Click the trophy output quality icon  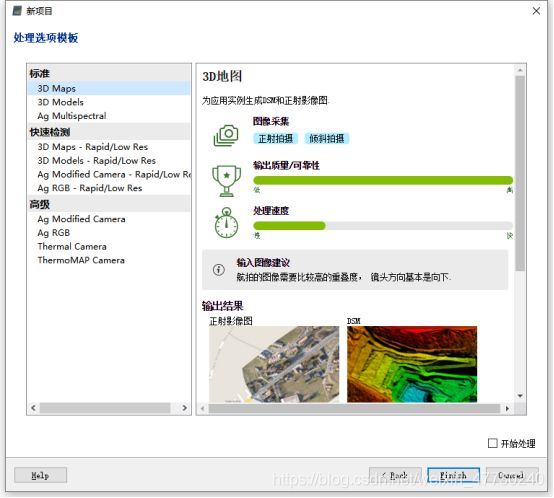tap(226, 180)
